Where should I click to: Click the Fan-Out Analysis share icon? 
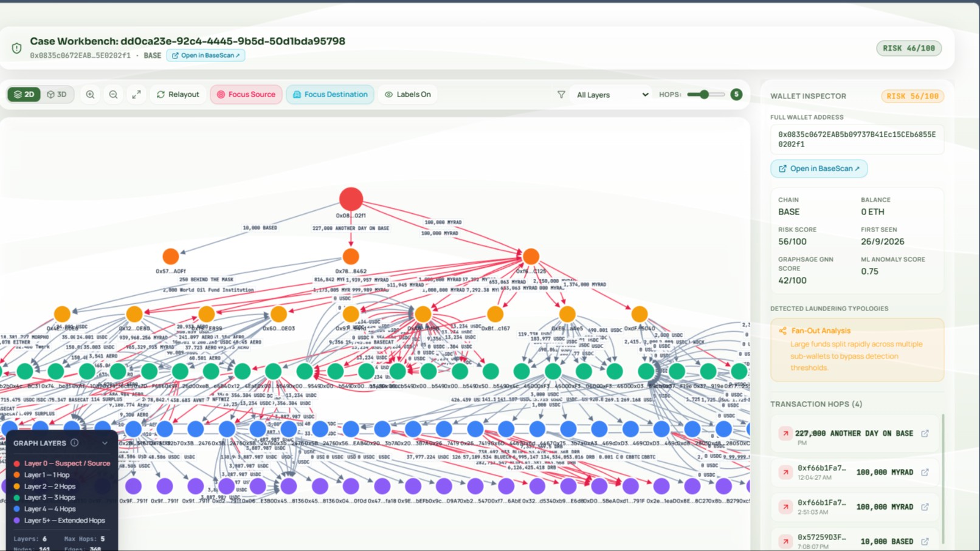(x=782, y=331)
